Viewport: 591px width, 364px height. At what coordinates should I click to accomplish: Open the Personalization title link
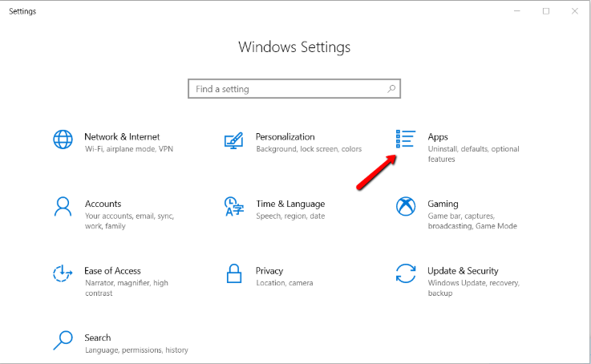point(285,137)
